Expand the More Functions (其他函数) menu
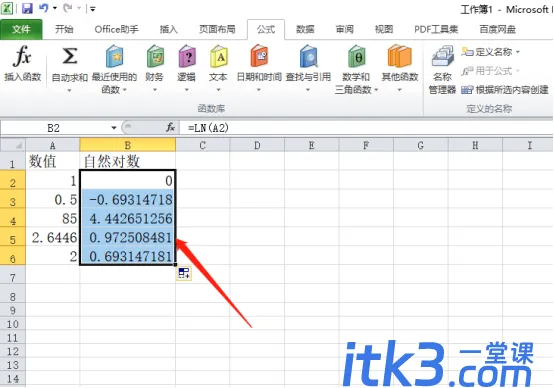This screenshot has height=388, width=554. [x=400, y=69]
